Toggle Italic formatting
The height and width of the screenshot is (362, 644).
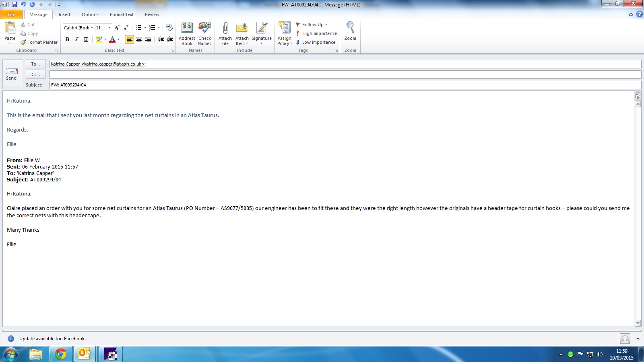pyautogui.click(x=76, y=39)
